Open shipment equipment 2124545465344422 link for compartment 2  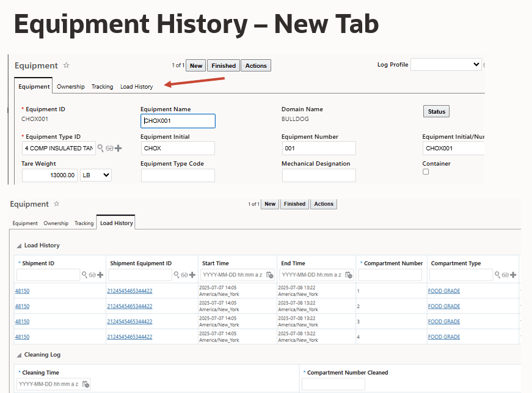point(129,306)
